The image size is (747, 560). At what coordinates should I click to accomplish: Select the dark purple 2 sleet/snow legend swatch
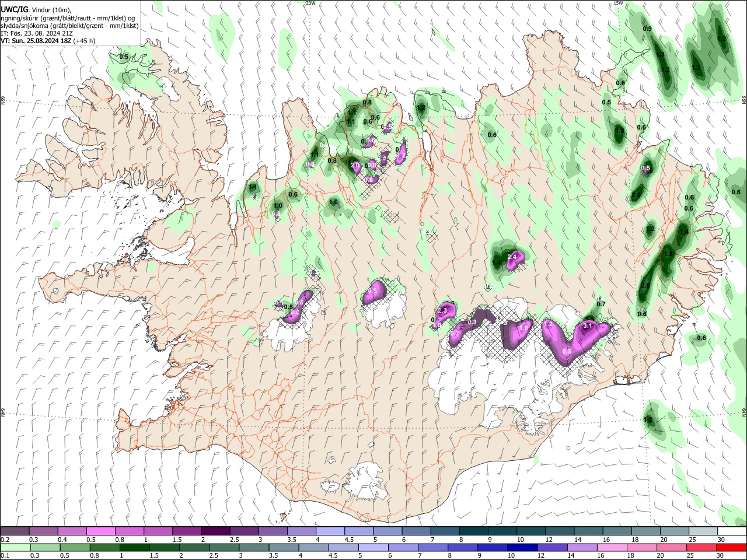pos(215,531)
